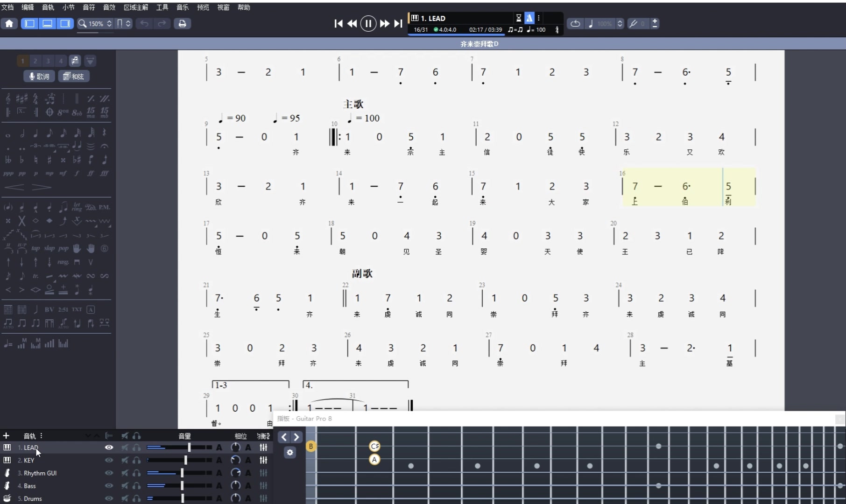
Task: Click the 和弦 chords button
Action: [74, 76]
